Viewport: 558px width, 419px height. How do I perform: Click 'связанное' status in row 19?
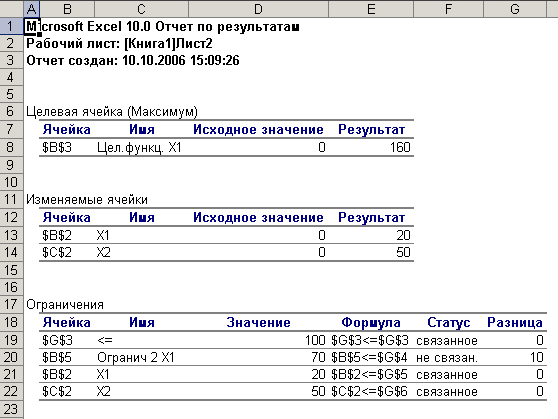[x=447, y=341]
